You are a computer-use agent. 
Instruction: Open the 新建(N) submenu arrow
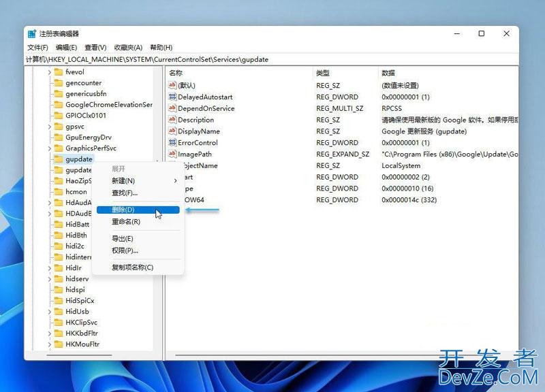pyautogui.click(x=175, y=181)
